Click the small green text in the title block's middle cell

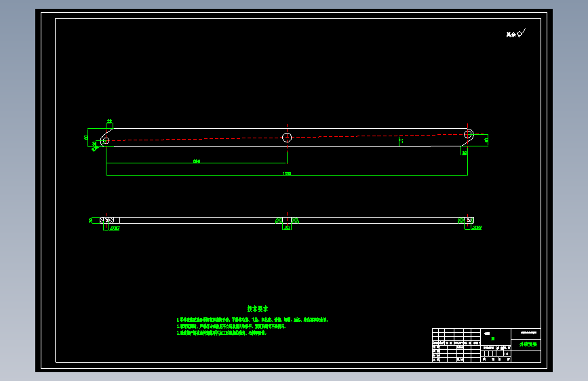(x=493, y=338)
